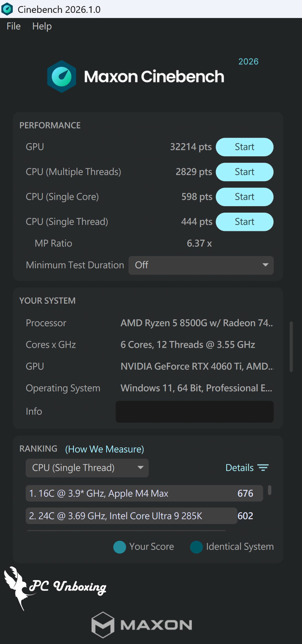The image size is (302, 644).
Task: Click the Minimum Test Duration dropdown arrow
Action: click(x=265, y=265)
